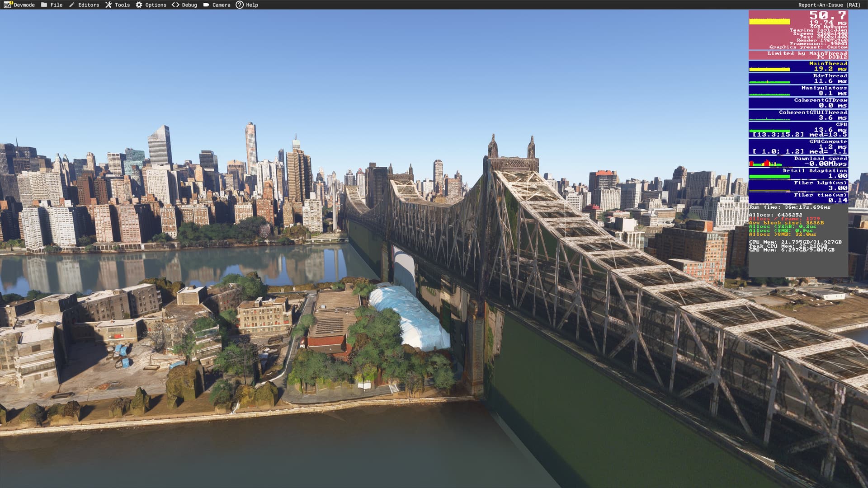Open the File menu
868x488 pixels.
tap(57, 5)
